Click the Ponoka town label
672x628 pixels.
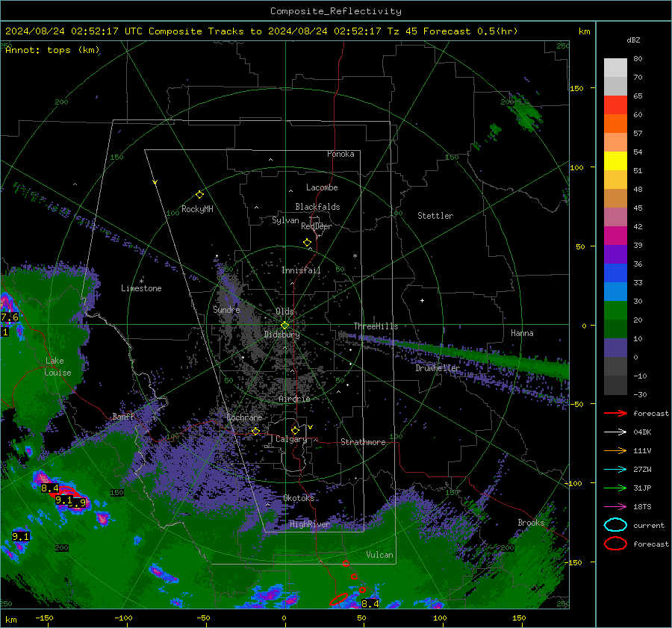(x=340, y=154)
